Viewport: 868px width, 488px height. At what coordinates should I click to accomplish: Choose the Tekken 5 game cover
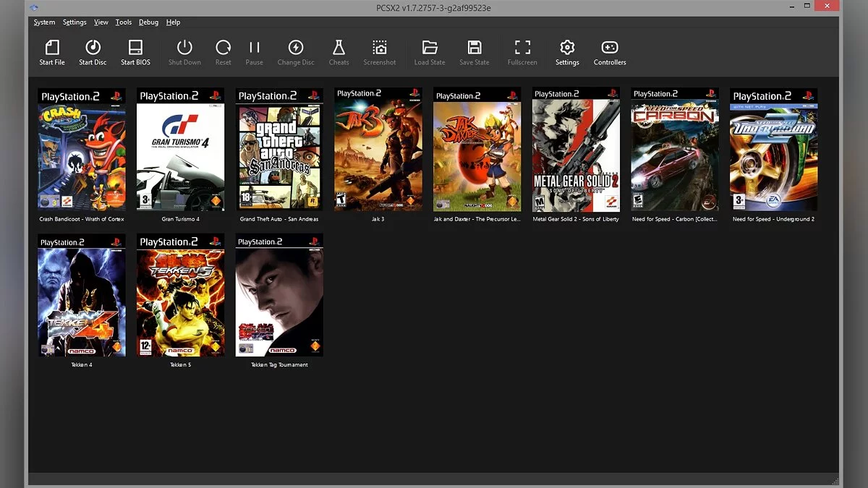(x=180, y=295)
